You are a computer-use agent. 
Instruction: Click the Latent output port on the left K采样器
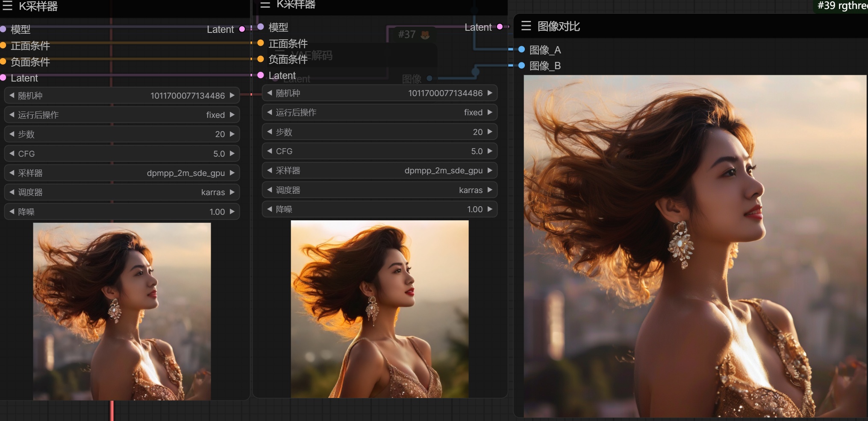[242, 29]
